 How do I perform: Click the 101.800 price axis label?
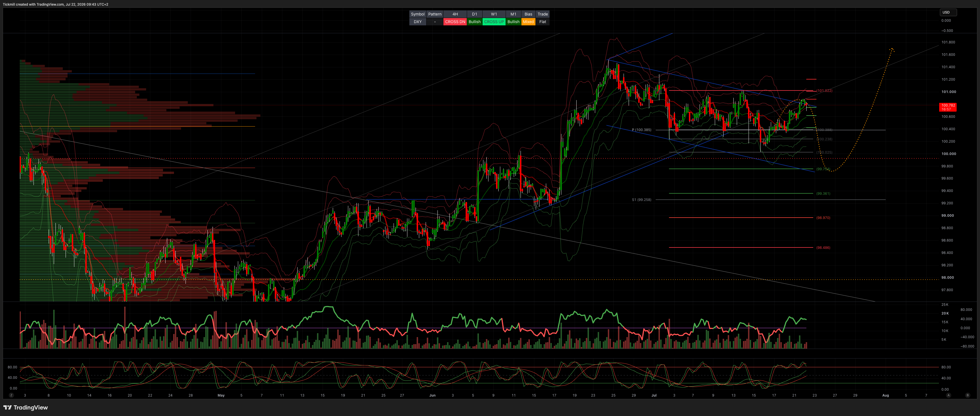pyautogui.click(x=948, y=42)
